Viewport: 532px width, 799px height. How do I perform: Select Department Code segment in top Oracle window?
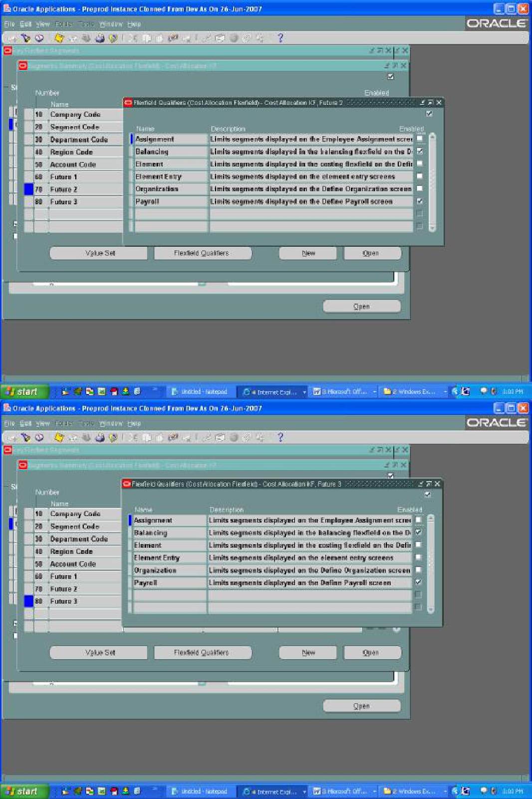point(85,139)
